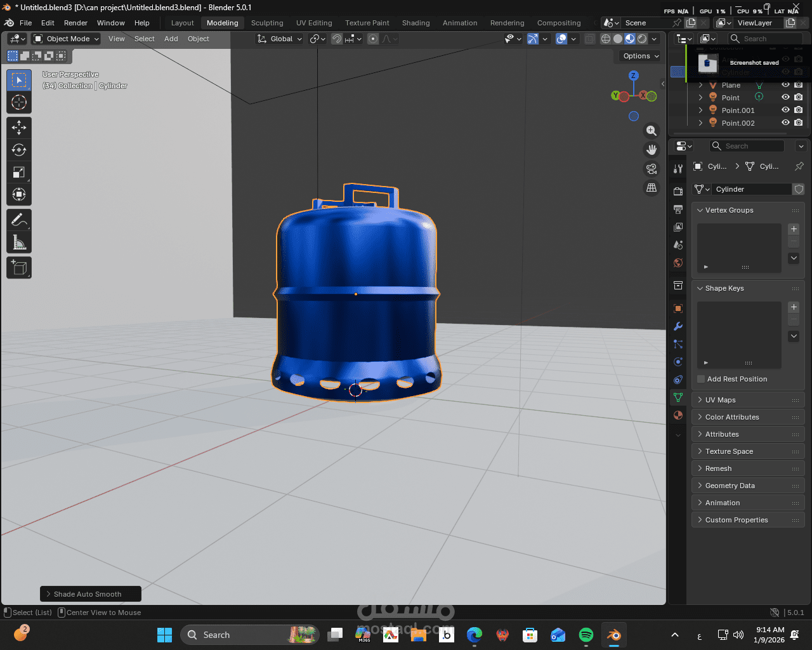Open the Object properties tab
This screenshot has height=650, width=812.
point(678,308)
